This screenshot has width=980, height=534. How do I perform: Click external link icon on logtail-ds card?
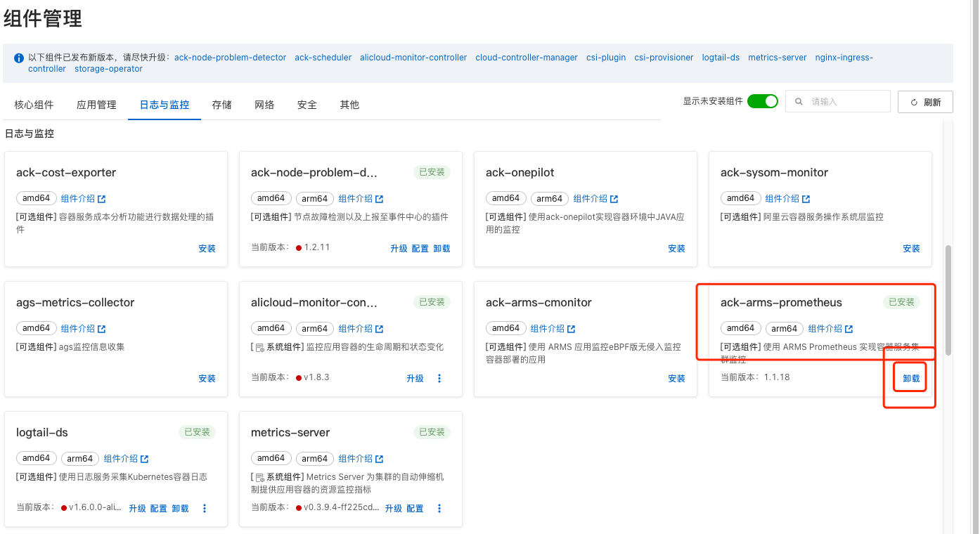click(145, 459)
